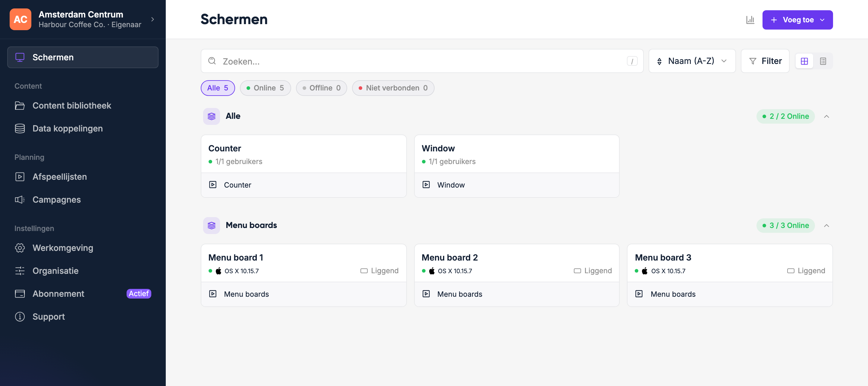
Task: Open the statistics chart icon
Action: click(750, 20)
